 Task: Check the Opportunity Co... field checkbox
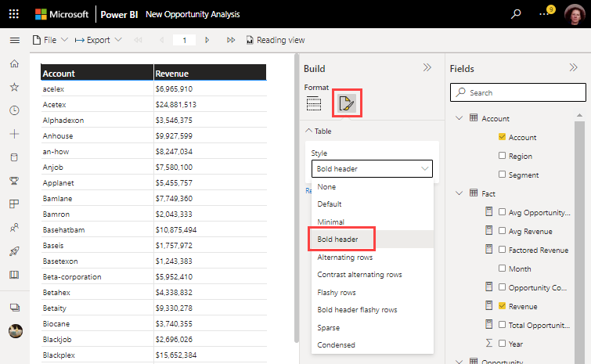tap(502, 287)
